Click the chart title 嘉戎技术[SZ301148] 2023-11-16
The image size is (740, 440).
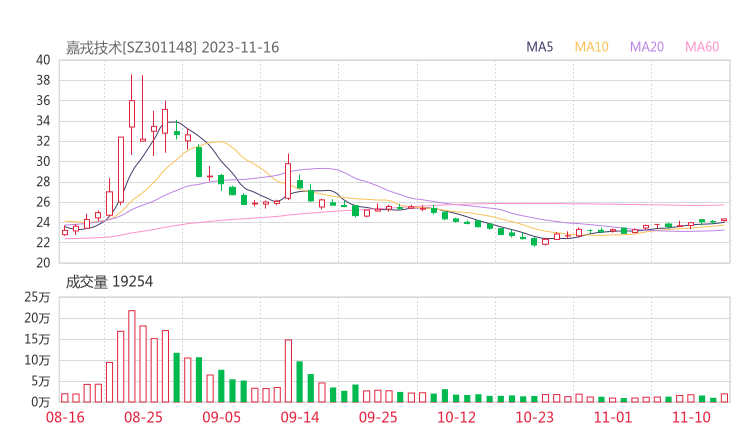coord(172,47)
